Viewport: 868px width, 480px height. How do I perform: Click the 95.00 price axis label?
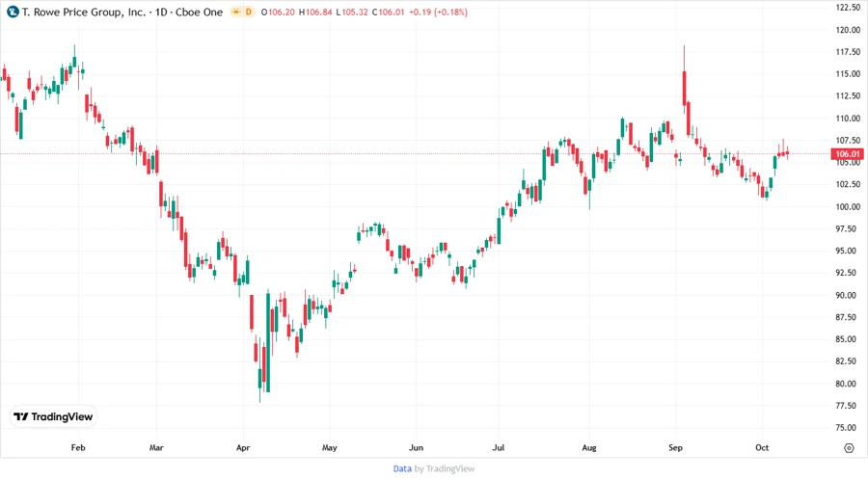[x=848, y=251]
